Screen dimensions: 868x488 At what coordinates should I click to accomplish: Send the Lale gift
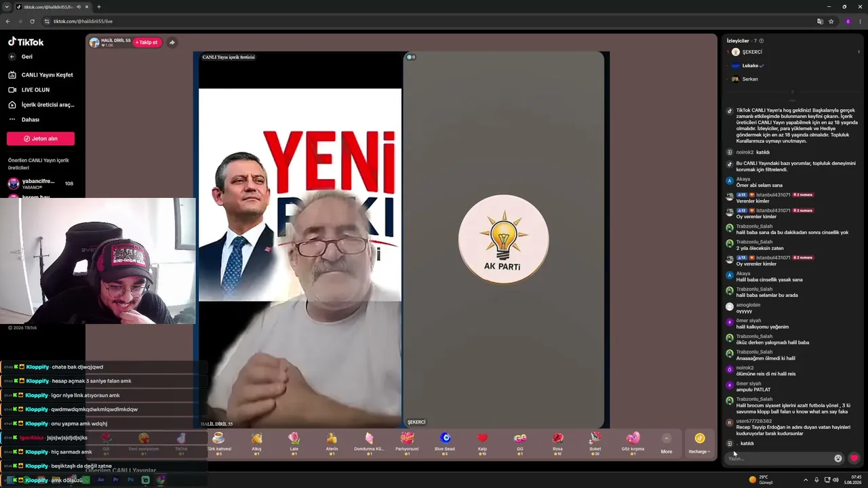click(294, 442)
